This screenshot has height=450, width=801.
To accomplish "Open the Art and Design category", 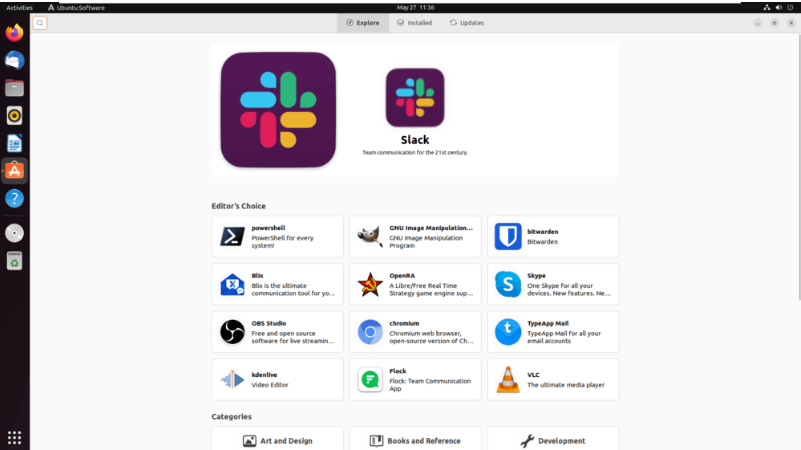I will pos(277,439).
